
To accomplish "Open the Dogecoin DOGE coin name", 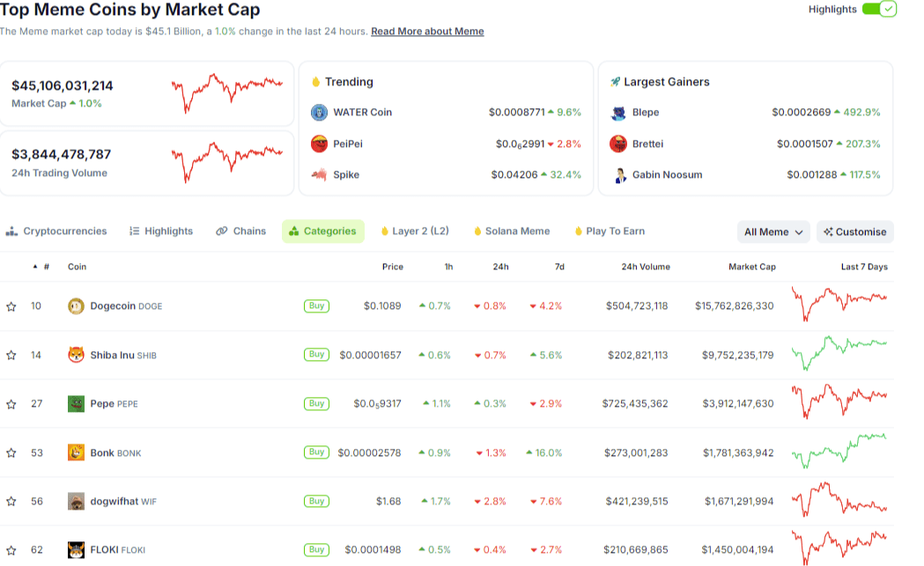I will [x=126, y=306].
